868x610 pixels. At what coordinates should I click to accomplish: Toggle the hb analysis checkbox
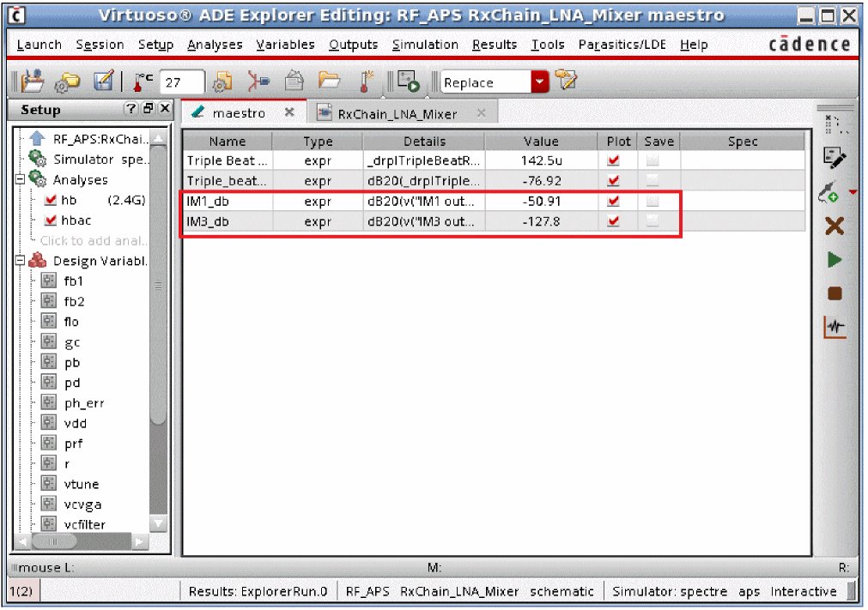(51, 200)
